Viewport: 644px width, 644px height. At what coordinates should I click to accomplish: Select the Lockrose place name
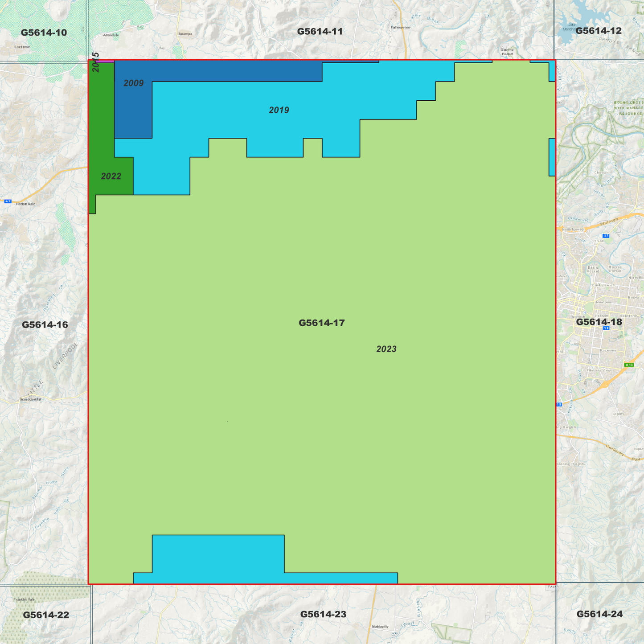[22, 47]
